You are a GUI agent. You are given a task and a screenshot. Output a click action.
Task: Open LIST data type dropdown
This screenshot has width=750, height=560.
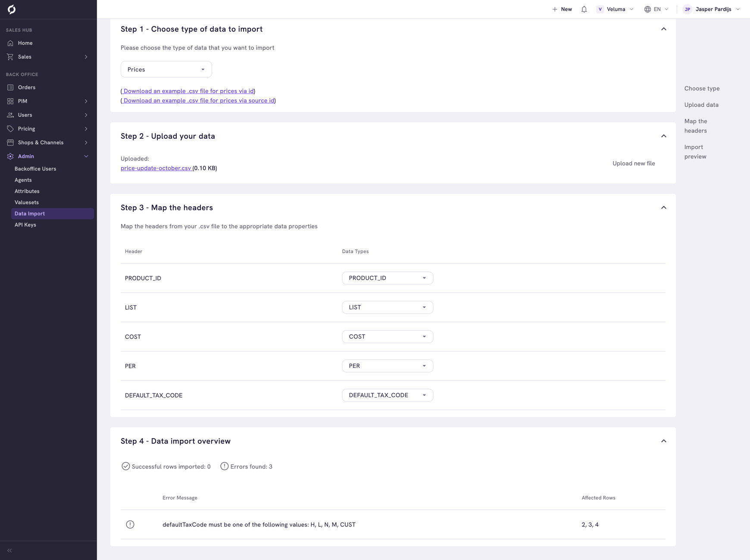click(387, 307)
